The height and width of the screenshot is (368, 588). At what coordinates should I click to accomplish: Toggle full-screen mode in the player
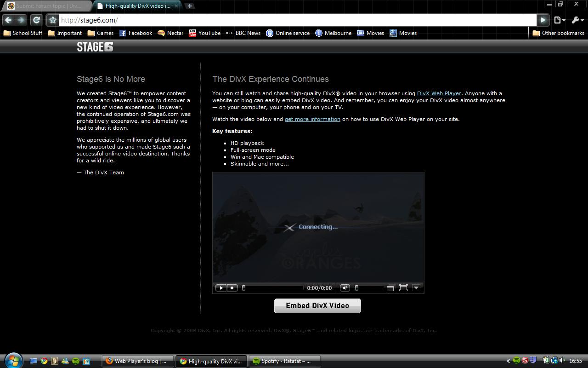point(403,288)
